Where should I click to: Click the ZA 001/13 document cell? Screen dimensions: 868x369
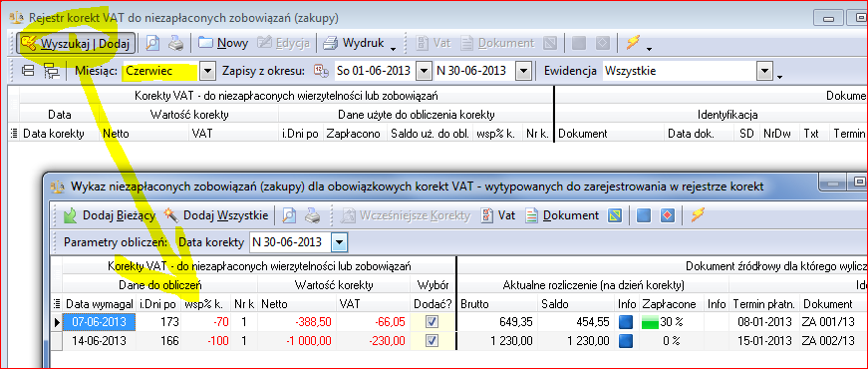tap(834, 322)
